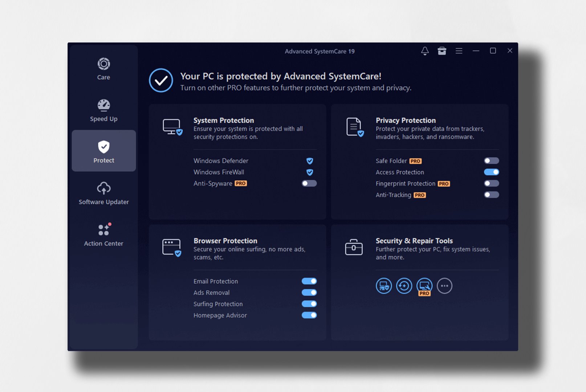Select Software Updater in sidebar
The width and height of the screenshot is (586, 392).
103,193
